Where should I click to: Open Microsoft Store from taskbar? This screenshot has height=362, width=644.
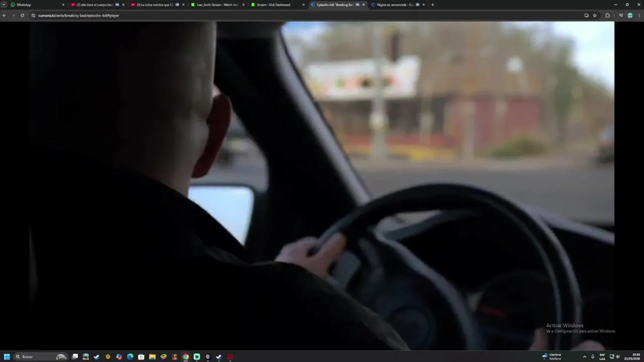[x=141, y=356]
